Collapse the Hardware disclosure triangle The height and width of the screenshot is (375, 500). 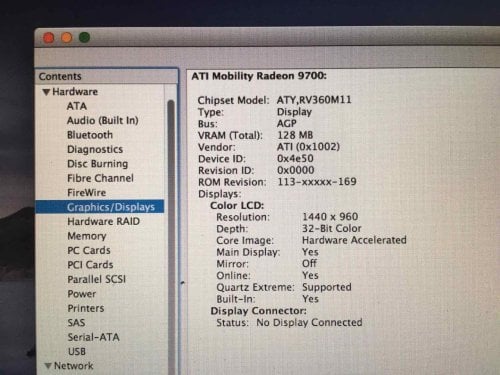[46, 92]
